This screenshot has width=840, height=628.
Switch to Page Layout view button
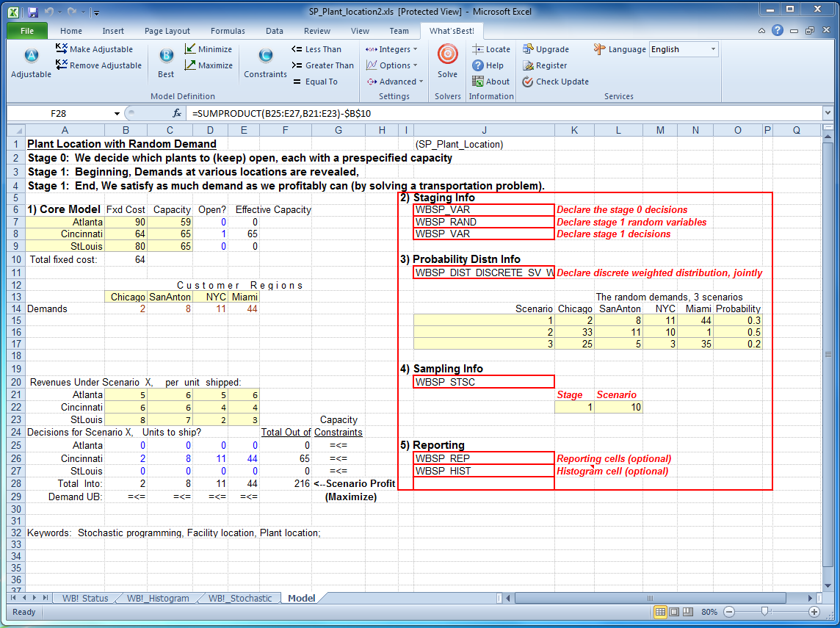674,612
